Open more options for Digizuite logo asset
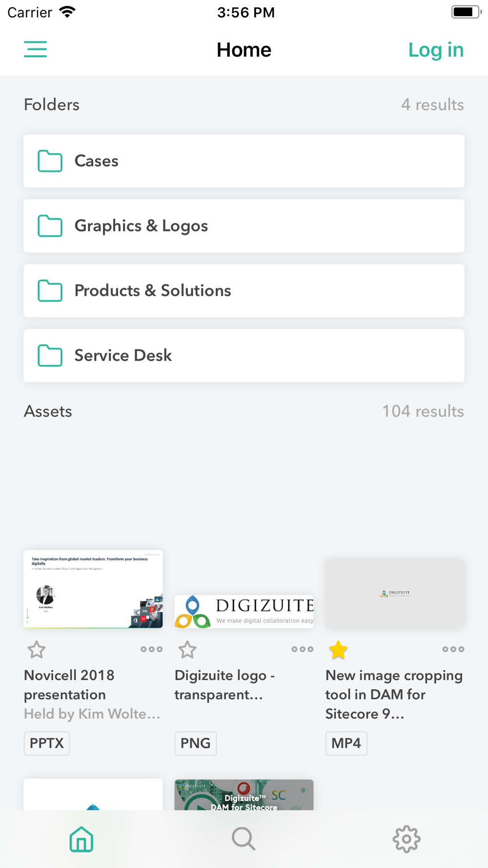The image size is (488, 868). [302, 649]
